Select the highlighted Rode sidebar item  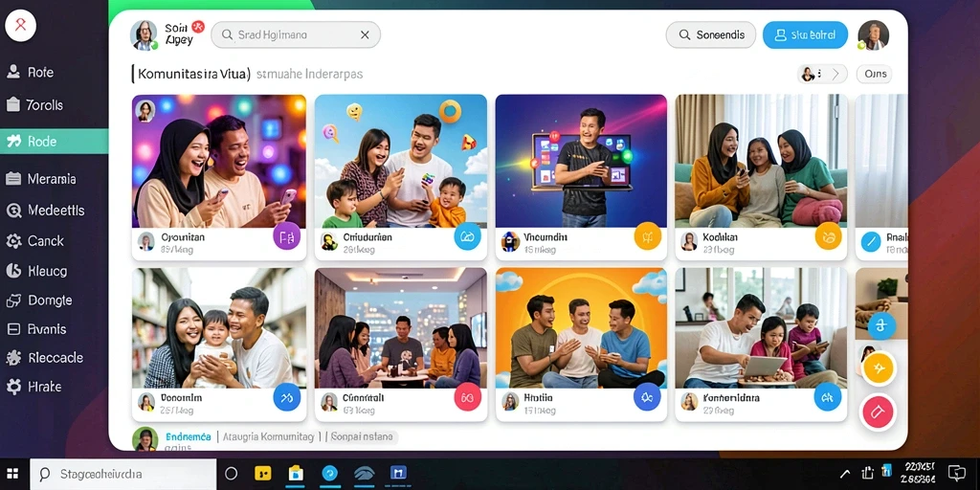tap(54, 142)
